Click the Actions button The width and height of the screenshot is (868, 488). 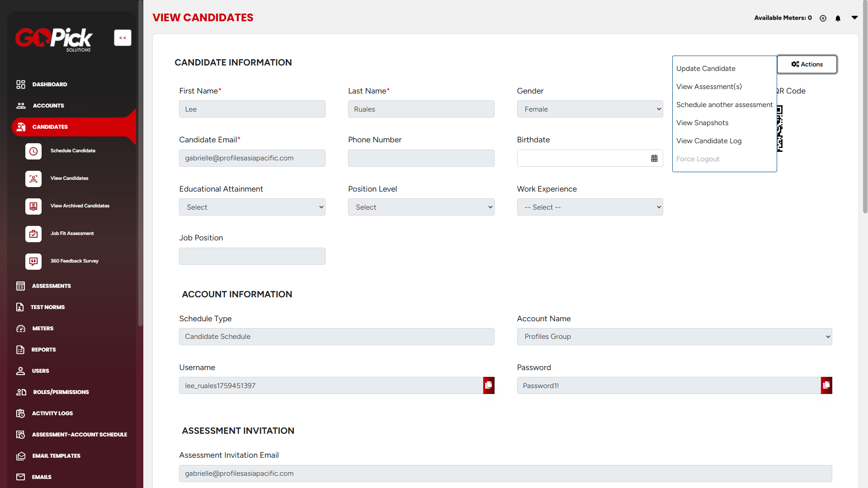click(807, 64)
